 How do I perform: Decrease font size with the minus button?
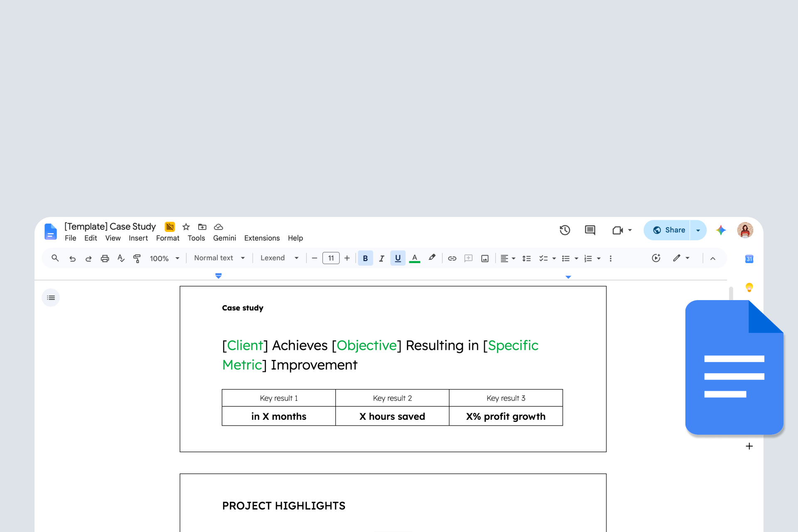coord(315,258)
